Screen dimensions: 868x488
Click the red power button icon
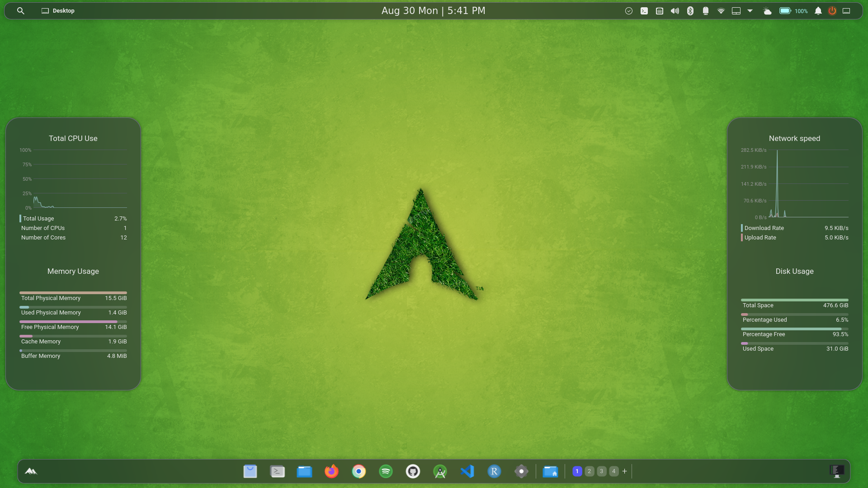click(x=832, y=11)
